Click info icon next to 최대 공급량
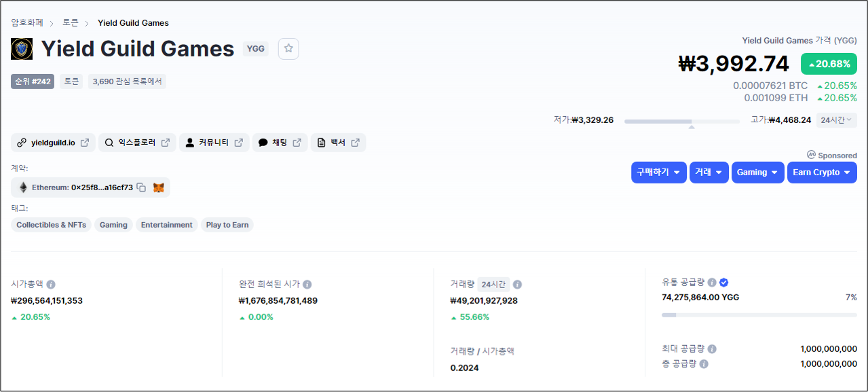The width and height of the screenshot is (868, 392). (712, 349)
